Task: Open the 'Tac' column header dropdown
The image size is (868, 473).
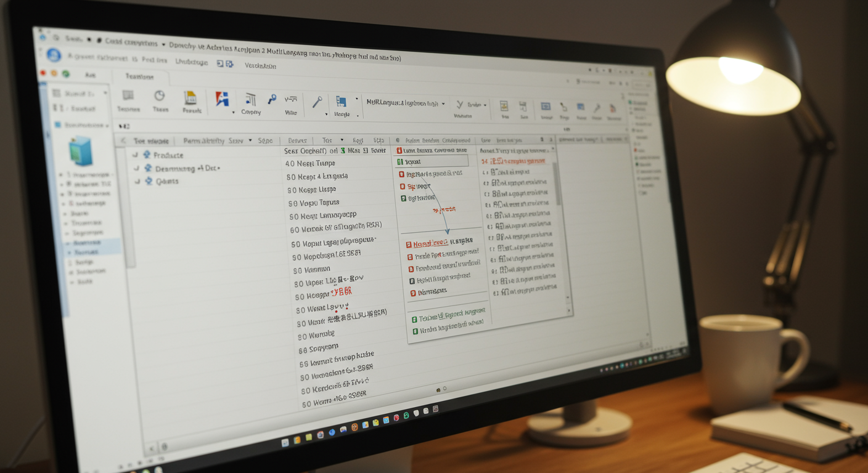Action: [x=342, y=140]
